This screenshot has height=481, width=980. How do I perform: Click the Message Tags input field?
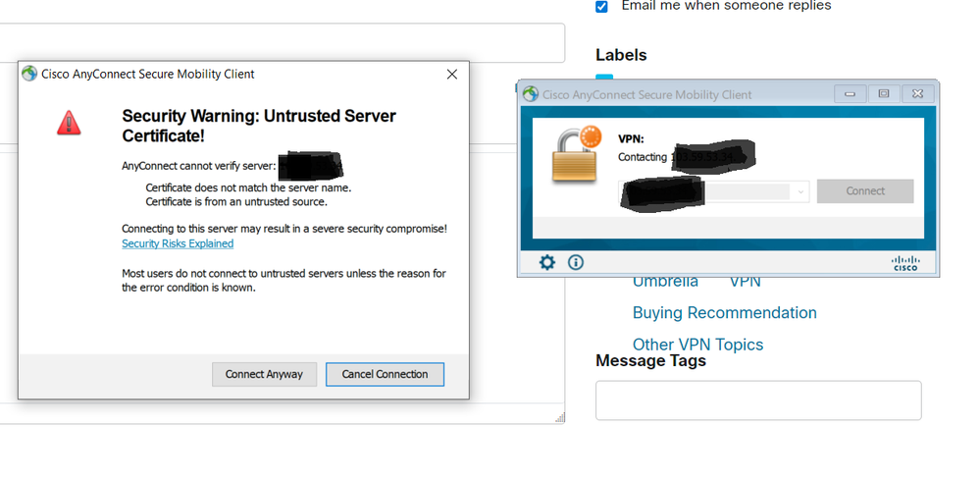click(x=758, y=401)
